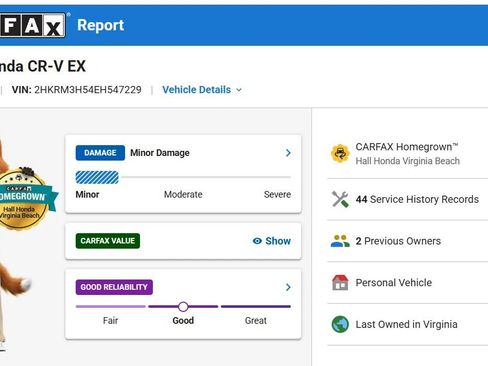Click the Minor label under damage bar
The height and width of the screenshot is (366, 488).
[x=87, y=194]
